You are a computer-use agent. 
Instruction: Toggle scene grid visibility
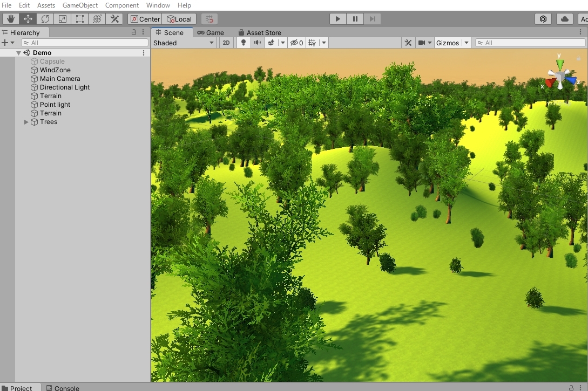tap(312, 43)
